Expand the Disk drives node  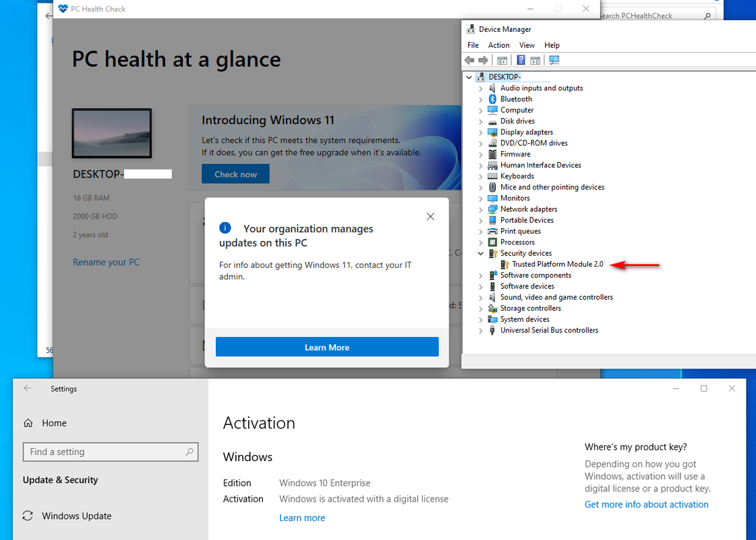[480, 122]
